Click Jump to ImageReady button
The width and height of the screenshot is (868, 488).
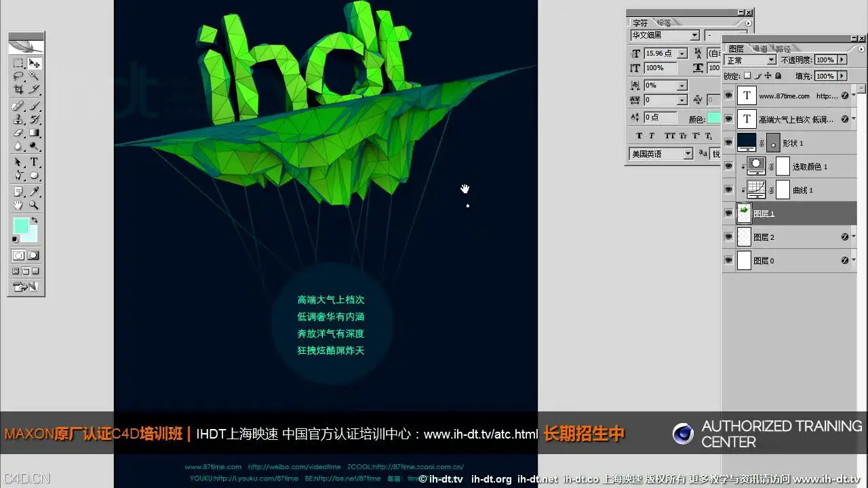click(26, 287)
